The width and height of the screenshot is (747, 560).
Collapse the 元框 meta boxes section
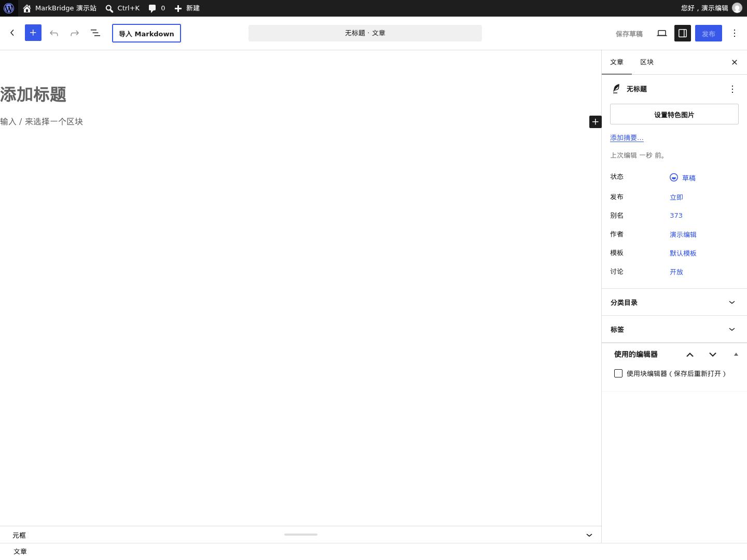pos(589,535)
